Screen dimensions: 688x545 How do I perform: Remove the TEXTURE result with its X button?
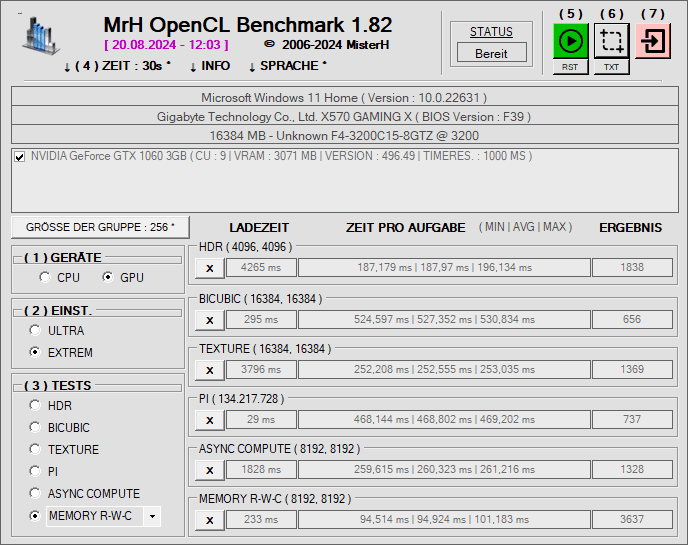(210, 370)
